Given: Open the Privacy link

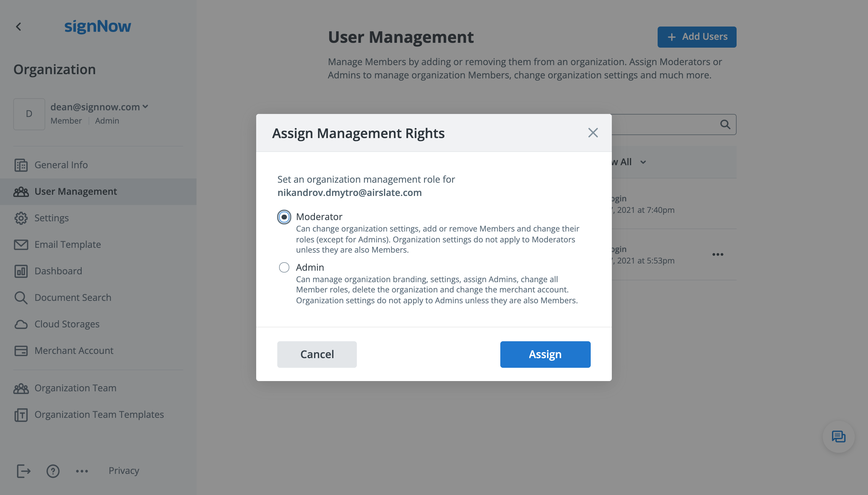Looking at the screenshot, I should [124, 471].
